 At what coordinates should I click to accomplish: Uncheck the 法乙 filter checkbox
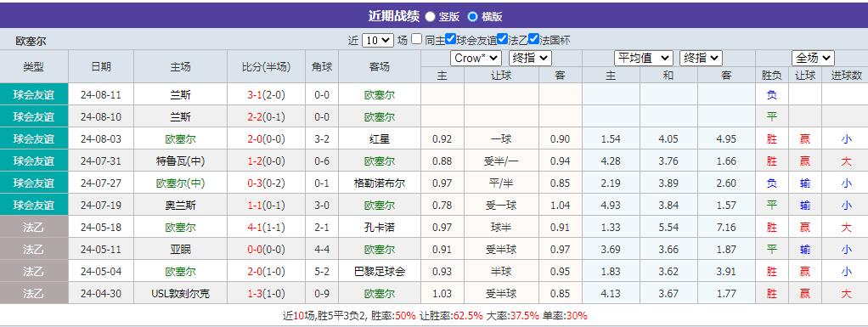click(502, 39)
